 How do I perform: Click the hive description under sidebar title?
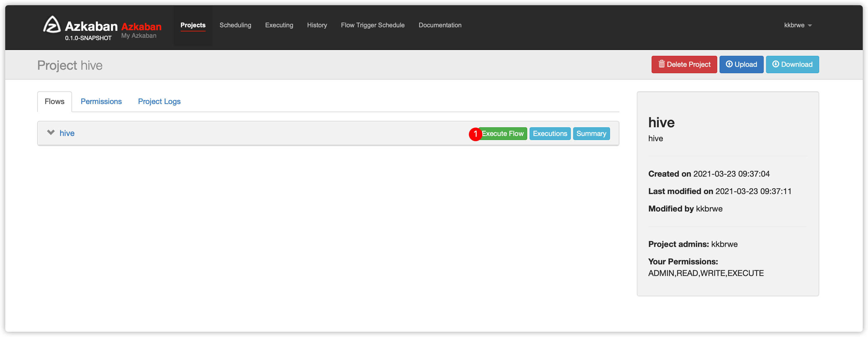pos(655,139)
